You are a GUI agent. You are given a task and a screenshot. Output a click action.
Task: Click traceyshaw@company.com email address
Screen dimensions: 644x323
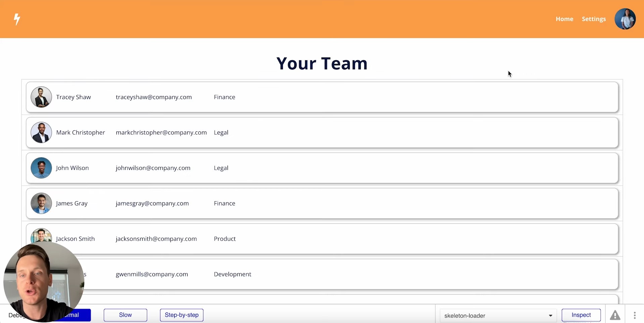pyautogui.click(x=154, y=97)
